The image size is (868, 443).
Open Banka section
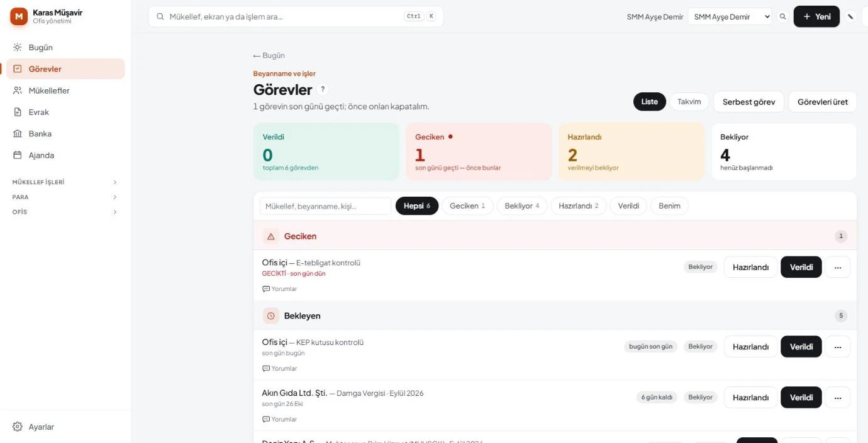pyautogui.click(x=65, y=134)
